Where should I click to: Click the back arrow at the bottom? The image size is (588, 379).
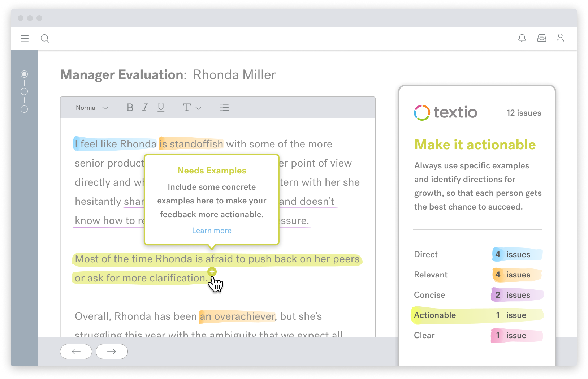coord(76,351)
